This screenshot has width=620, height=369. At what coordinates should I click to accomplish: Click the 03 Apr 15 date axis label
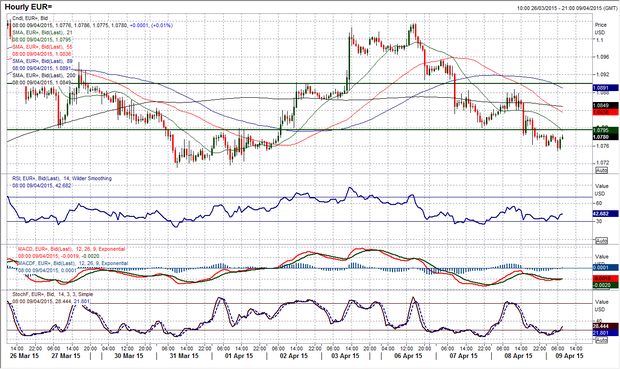[345, 356]
